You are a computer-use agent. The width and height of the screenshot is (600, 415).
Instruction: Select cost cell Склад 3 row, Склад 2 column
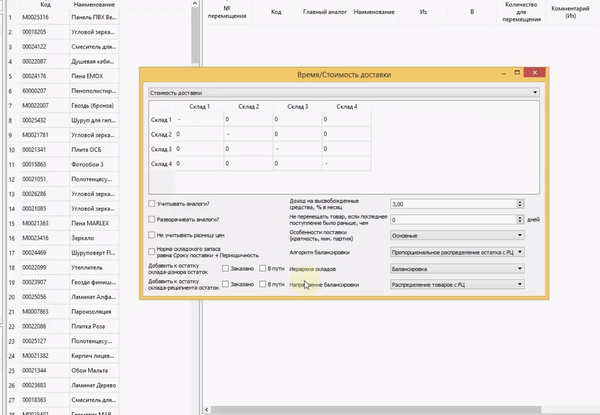(248, 149)
